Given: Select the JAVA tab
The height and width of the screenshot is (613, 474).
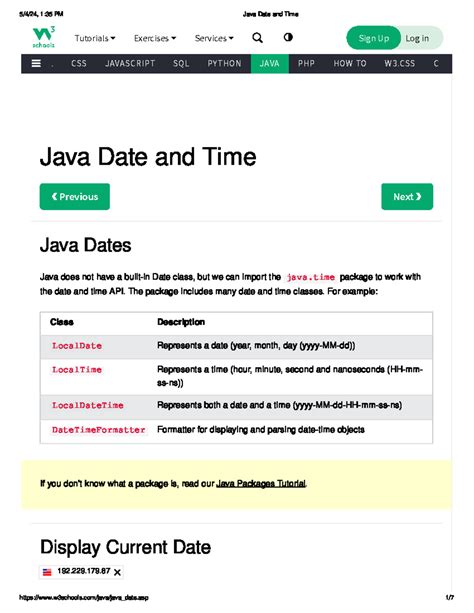Looking at the screenshot, I should (269, 64).
